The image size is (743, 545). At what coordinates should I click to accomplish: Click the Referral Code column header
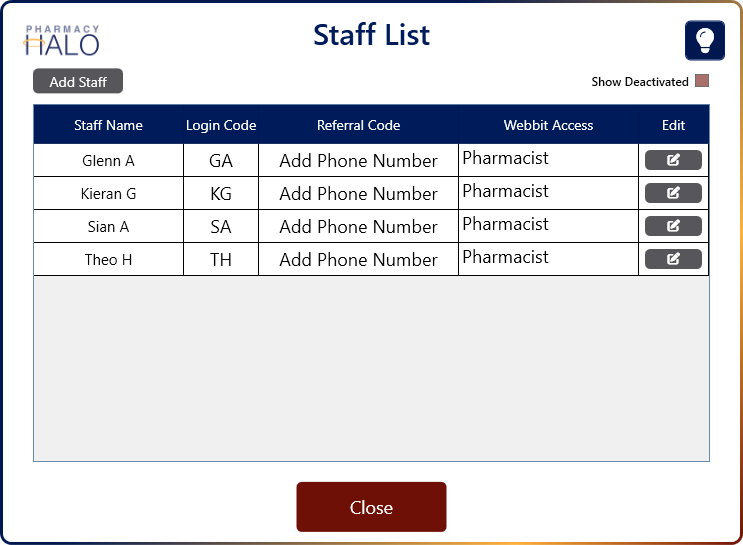coord(358,125)
